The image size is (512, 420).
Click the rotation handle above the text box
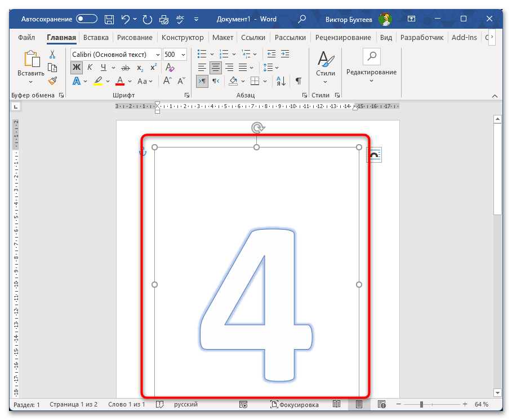pos(257,128)
